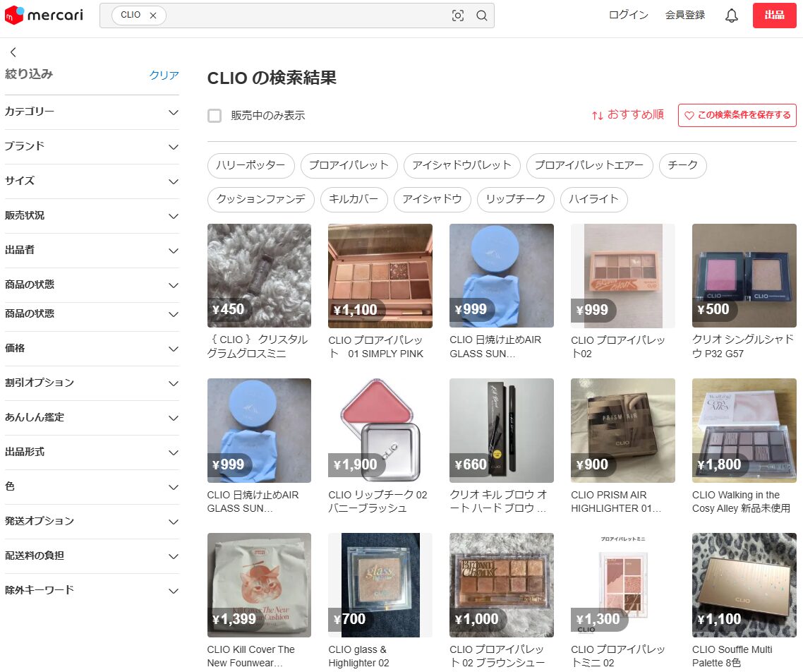This screenshot has width=803, height=672.
Task: Open ¥1,800 Walking in the Cosy Alley item
Action: 744,447
